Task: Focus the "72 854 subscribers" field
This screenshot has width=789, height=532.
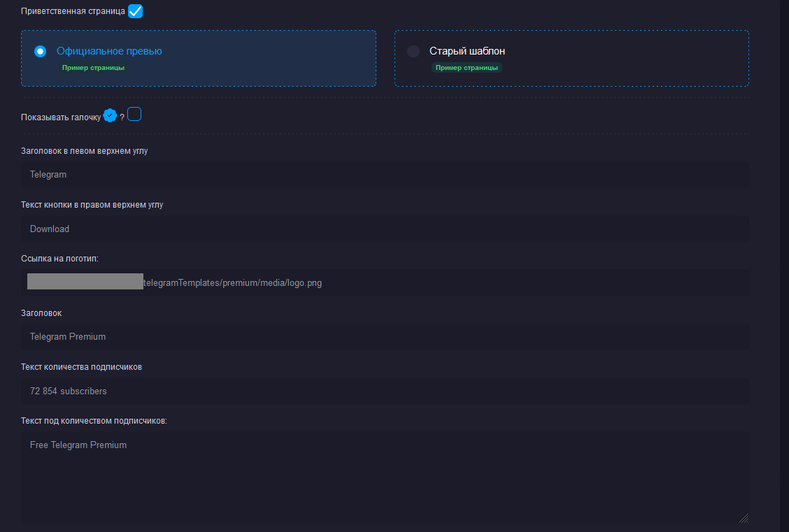Action: [384, 391]
